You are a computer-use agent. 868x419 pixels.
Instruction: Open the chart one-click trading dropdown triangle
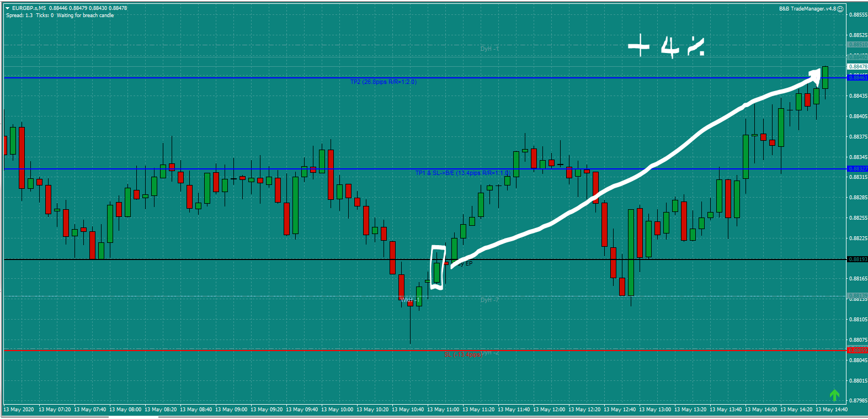[7, 8]
